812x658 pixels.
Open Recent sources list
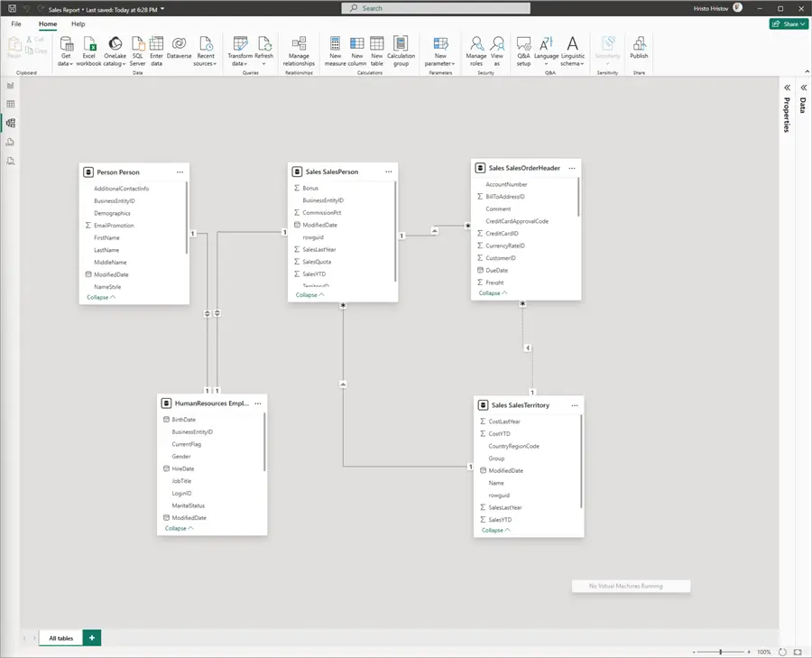(206, 51)
